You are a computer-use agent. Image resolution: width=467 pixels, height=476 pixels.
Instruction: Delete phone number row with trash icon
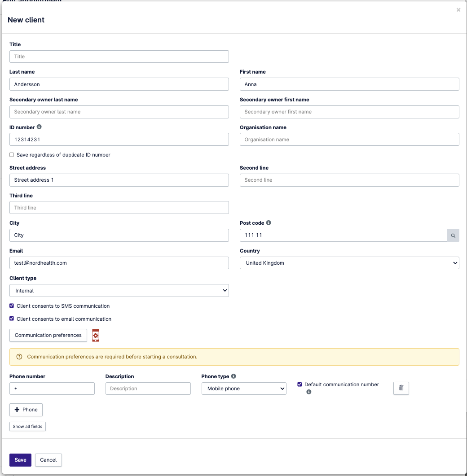pos(401,388)
